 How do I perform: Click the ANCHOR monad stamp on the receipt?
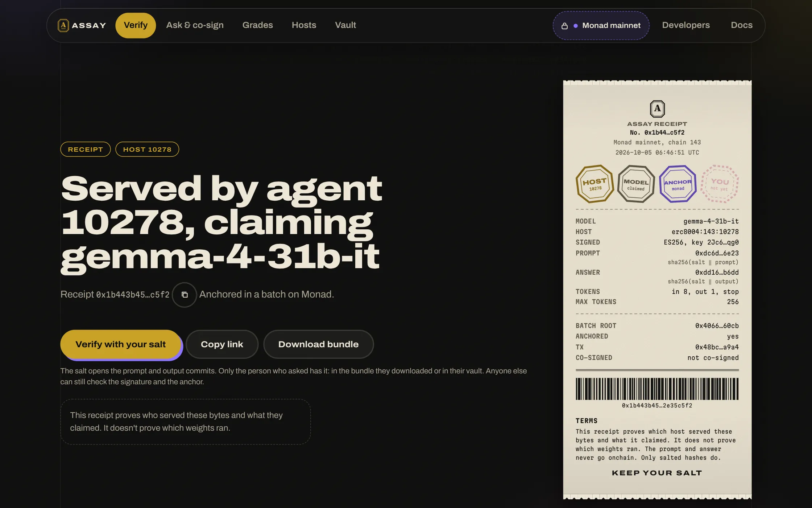[678, 184]
